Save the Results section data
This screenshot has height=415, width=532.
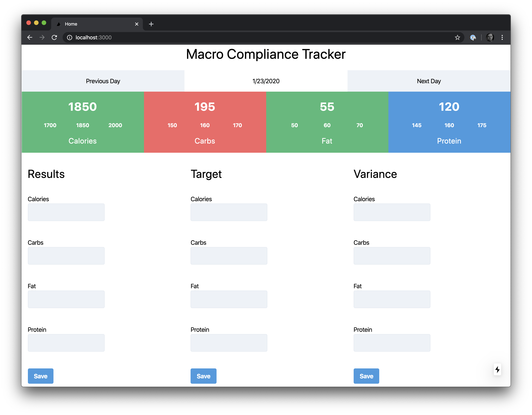point(40,376)
